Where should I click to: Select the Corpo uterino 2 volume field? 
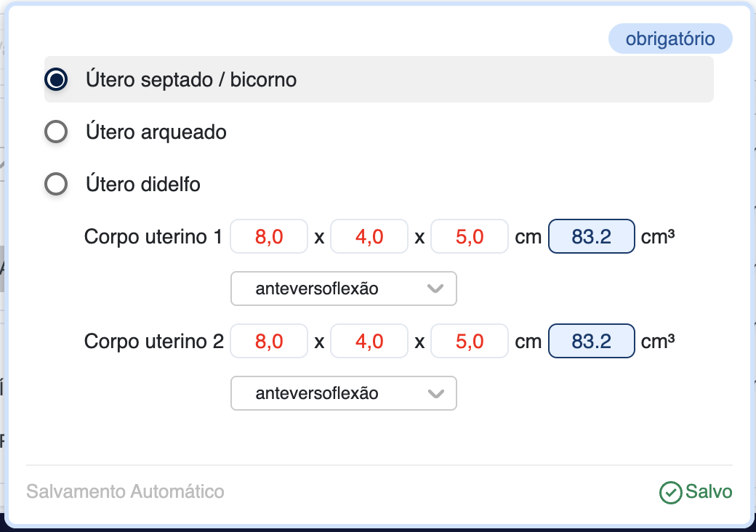point(592,342)
